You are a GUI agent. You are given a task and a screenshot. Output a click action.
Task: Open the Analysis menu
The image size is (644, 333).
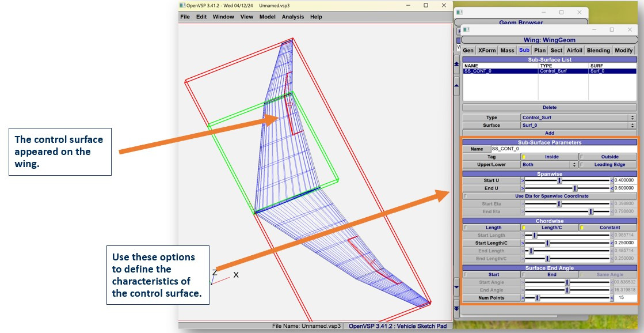[292, 17]
